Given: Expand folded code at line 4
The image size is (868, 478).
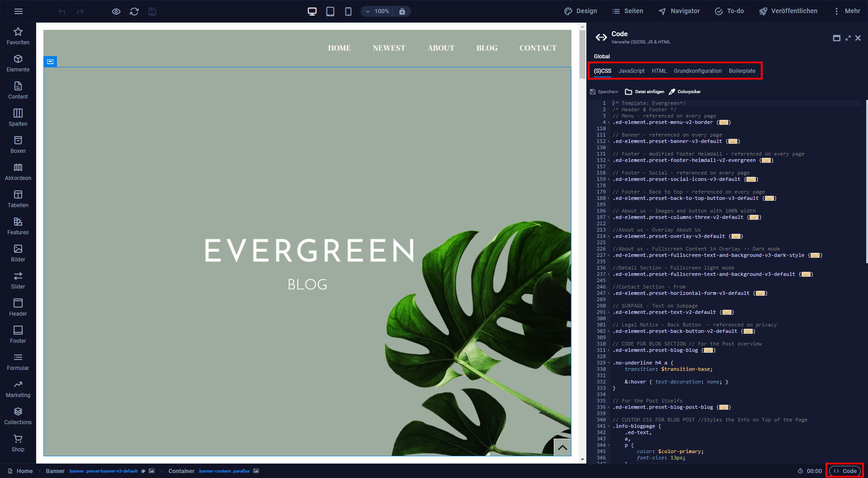Looking at the screenshot, I should pos(723,123).
